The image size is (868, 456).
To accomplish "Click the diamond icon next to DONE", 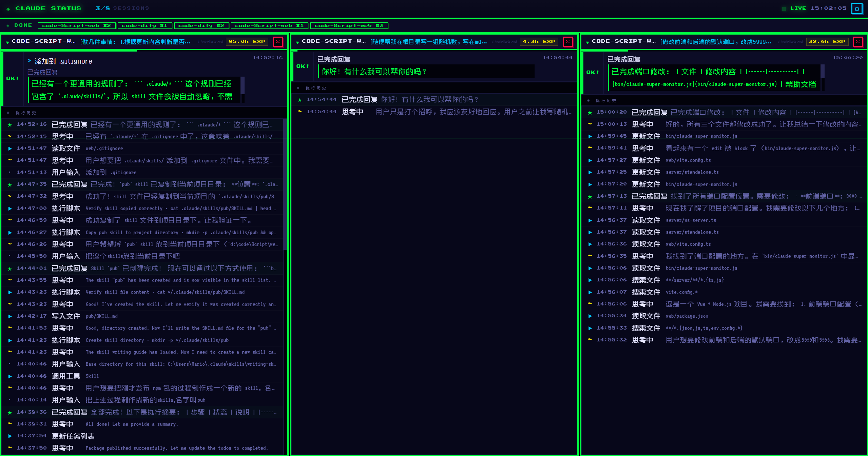I will pos(8,26).
